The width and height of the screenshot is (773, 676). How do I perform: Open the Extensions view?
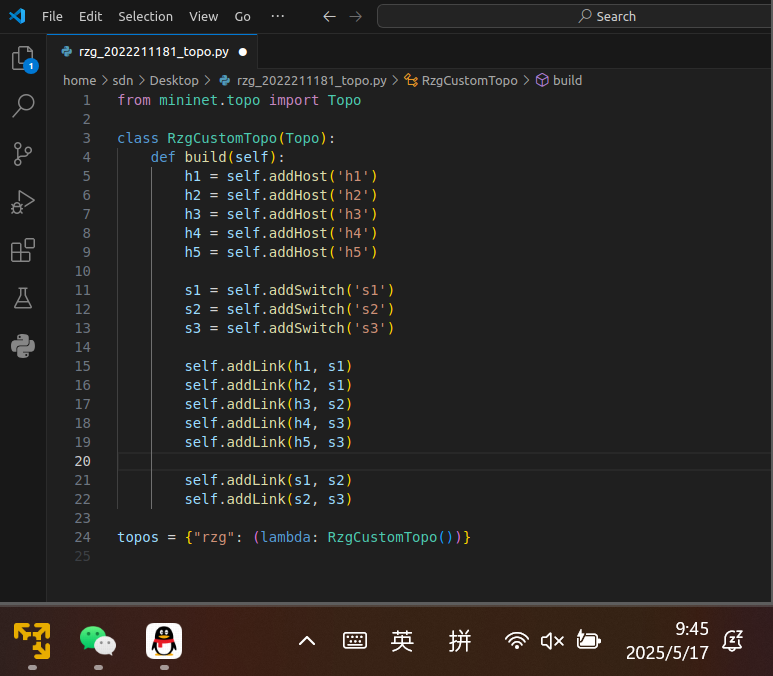point(22,250)
